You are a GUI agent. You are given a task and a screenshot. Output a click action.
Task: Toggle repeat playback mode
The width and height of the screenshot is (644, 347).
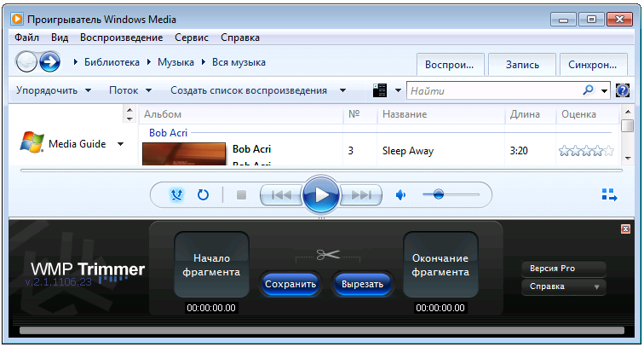pyautogui.click(x=203, y=194)
